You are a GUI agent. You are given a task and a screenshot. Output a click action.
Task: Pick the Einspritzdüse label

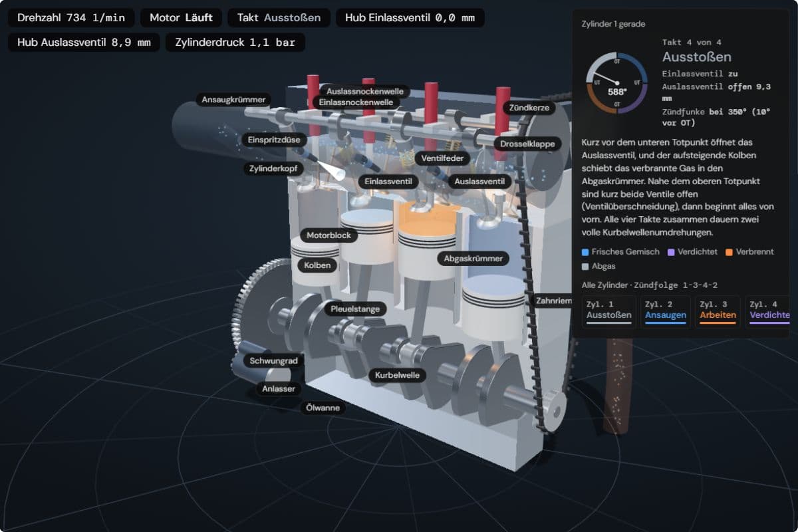[x=274, y=140]
